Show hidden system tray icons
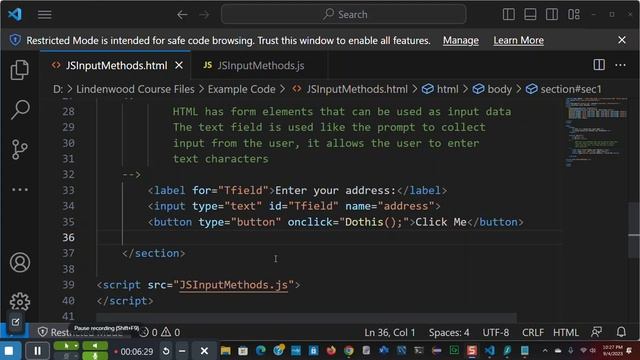640x360 pixels. 544,351
